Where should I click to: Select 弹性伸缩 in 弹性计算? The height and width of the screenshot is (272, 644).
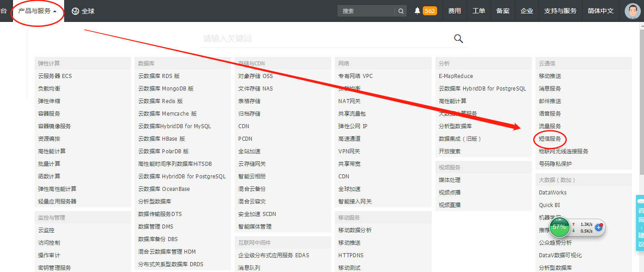[x=49, y=101]
